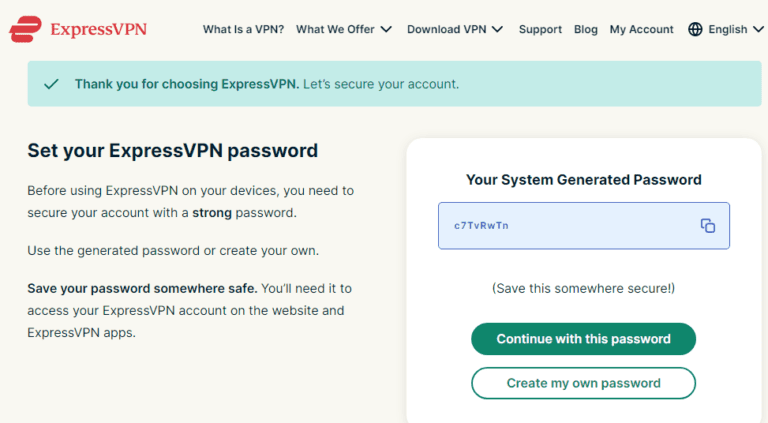
Task: Click the "Save this somewhere secure!" note
Action: click(x=583, y=288)
